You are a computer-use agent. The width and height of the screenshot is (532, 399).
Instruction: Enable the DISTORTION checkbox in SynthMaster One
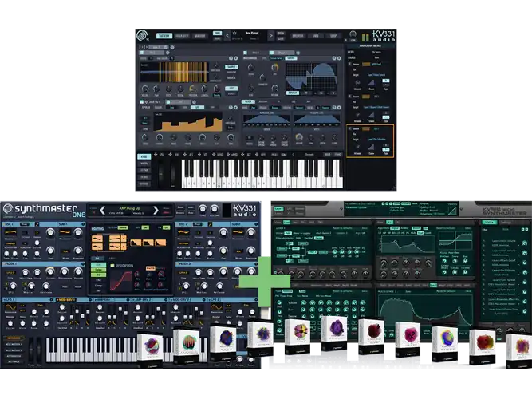(x=113, y=265)
